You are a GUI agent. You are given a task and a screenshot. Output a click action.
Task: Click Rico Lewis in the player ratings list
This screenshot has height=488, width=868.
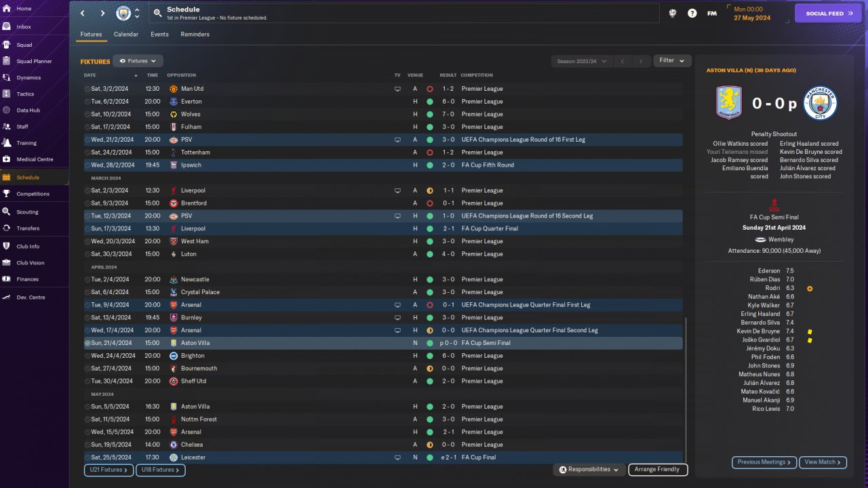click(766, 409)
